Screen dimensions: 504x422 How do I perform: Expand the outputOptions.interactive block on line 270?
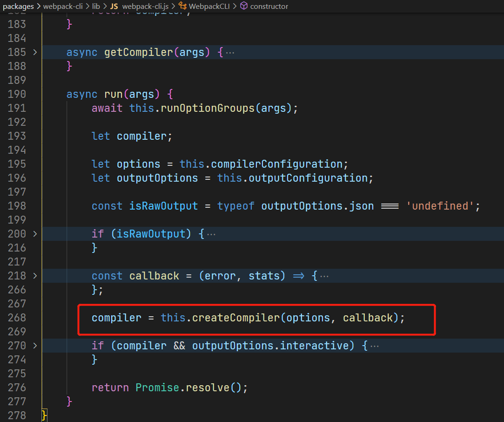pos(35,346)
